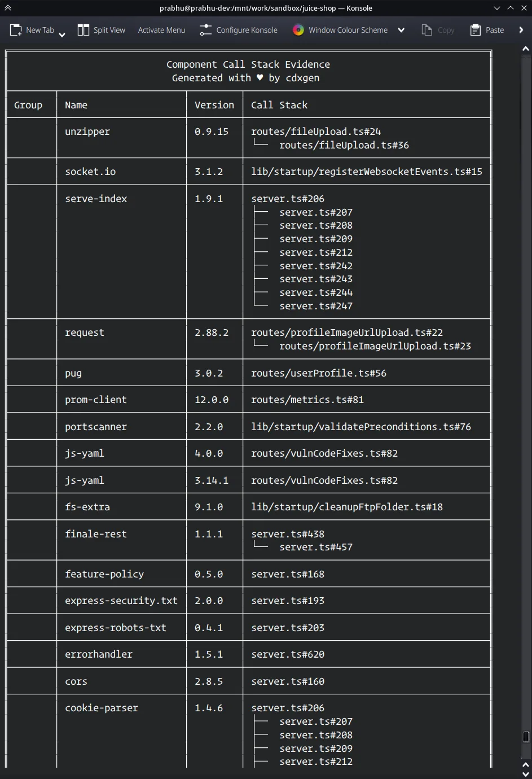532x779 pixels.
Task: Select the serve-index component name
Action: click(96, 198)
